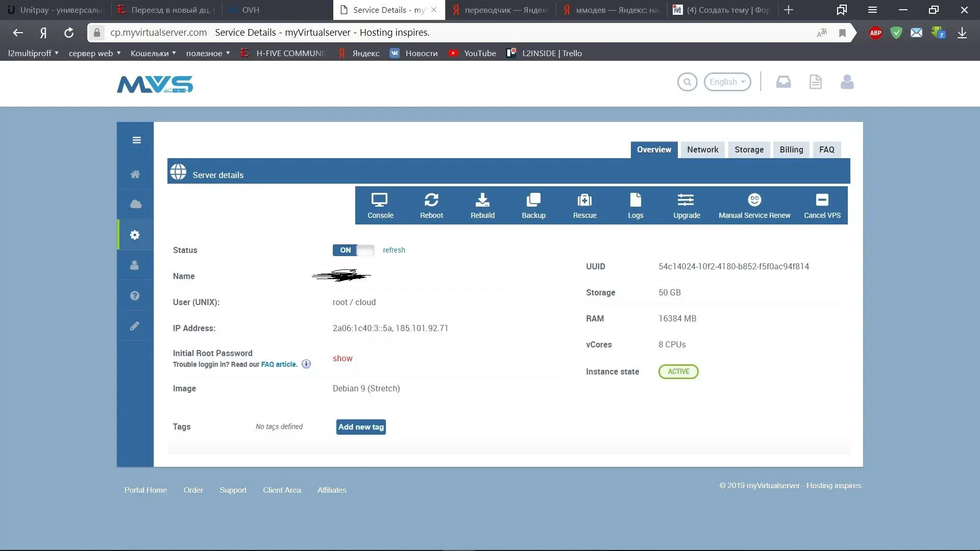
Task: Open the L2INSIDE Trello bookmark
Action: coord(544,53)
